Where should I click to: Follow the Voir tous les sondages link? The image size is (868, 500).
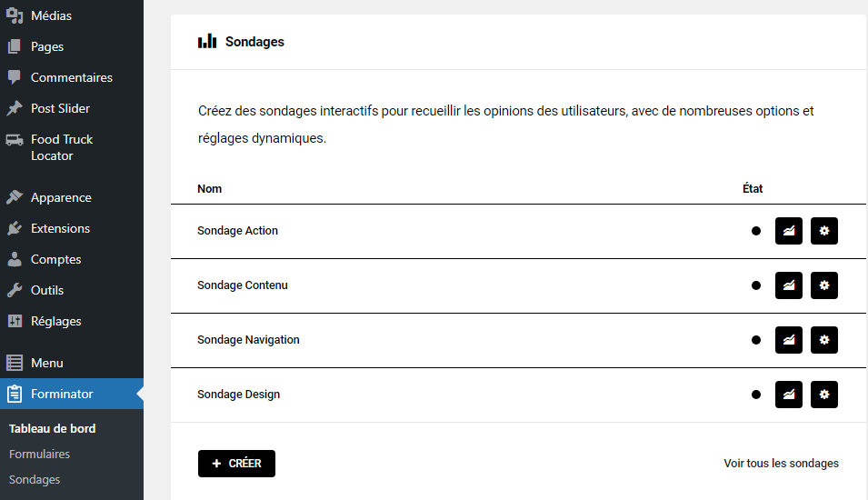(781, 464)
